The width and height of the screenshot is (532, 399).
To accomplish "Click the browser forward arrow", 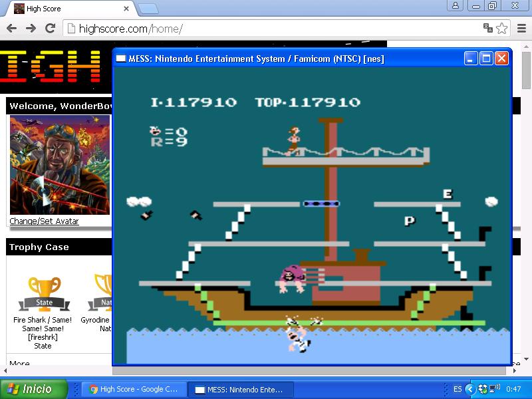I will coord(31,29).
